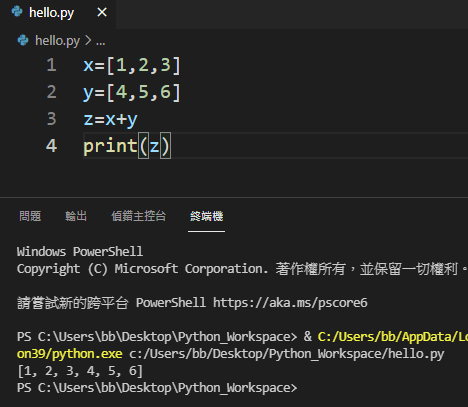Viewport: 468px width, 407px height.
Task: Close the hello.py editor tab
Action: click(x=102, y=12)
